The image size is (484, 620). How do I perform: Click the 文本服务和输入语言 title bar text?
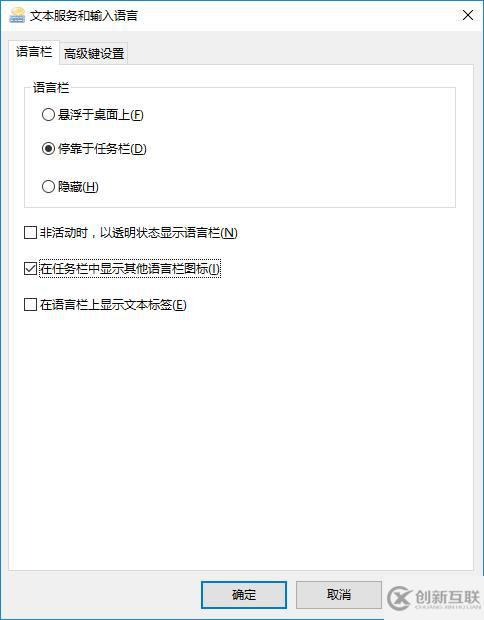(x=84, y=16)
